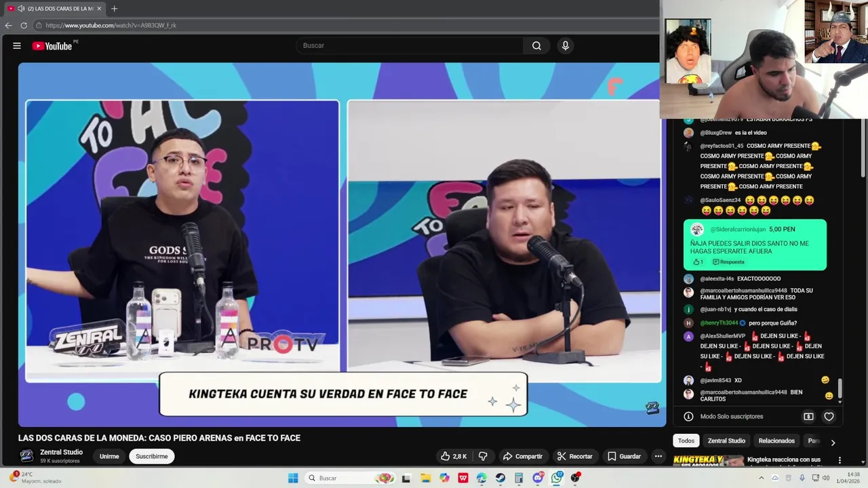The height and width of the screenshot is (488, 868).
Task: Reload the page with the refresh icon
Action: (24, 25)
